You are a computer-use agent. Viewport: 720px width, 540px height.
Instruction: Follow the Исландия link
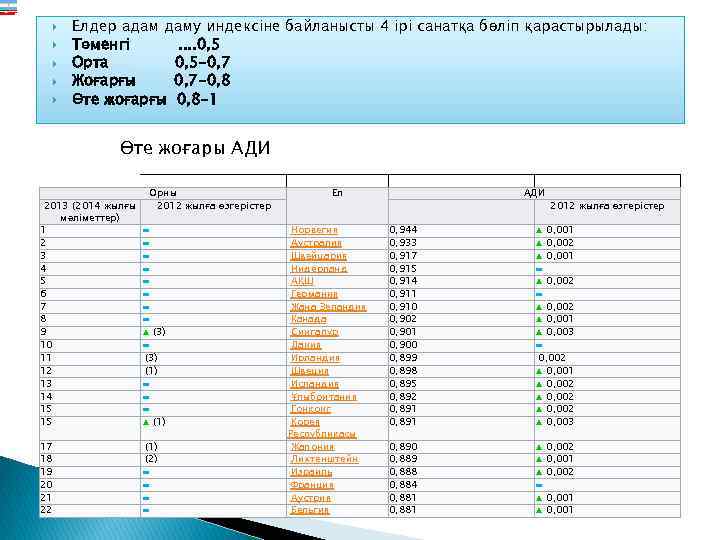click(x=315, y=384)
